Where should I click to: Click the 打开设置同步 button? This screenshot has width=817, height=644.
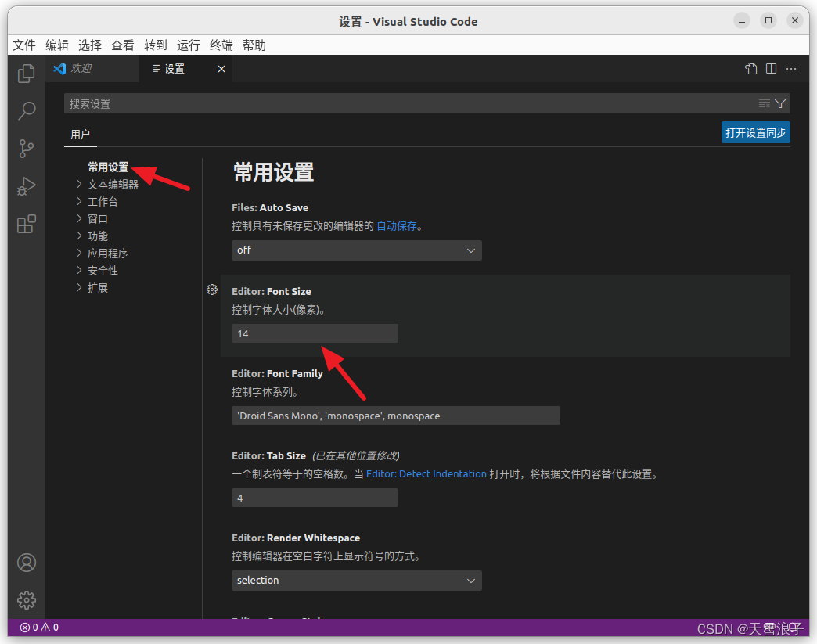755,132
